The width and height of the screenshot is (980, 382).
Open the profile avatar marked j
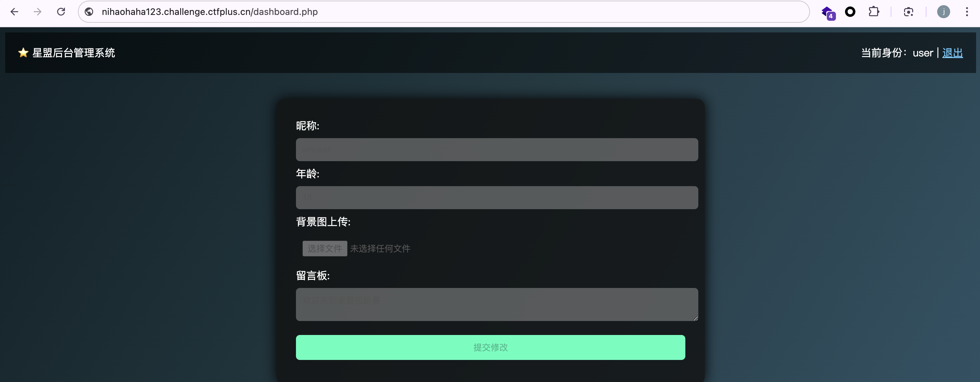[943, 12]
